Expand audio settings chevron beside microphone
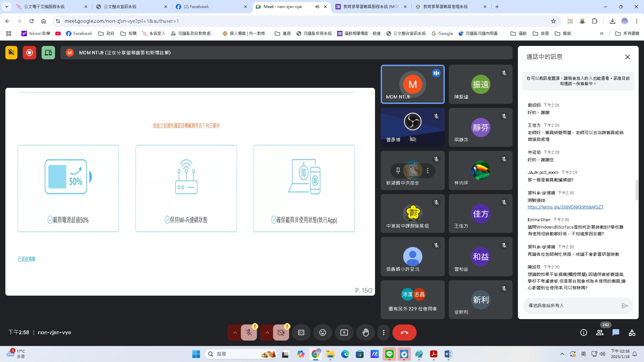644x362 pixels. 235,333
